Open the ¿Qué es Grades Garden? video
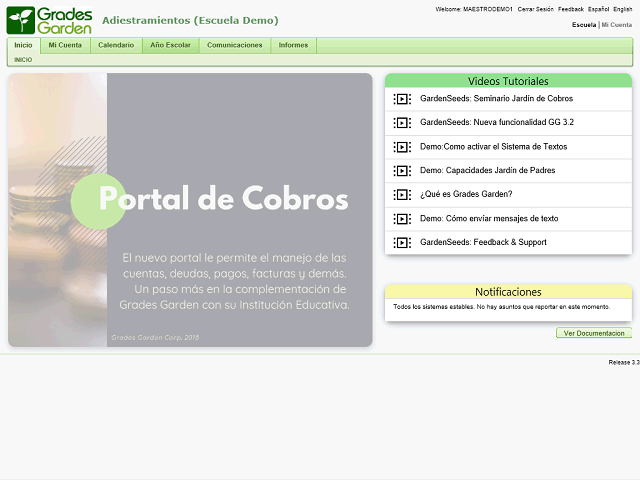The width and height of the screenshot is (640, 480). (466, 194)
